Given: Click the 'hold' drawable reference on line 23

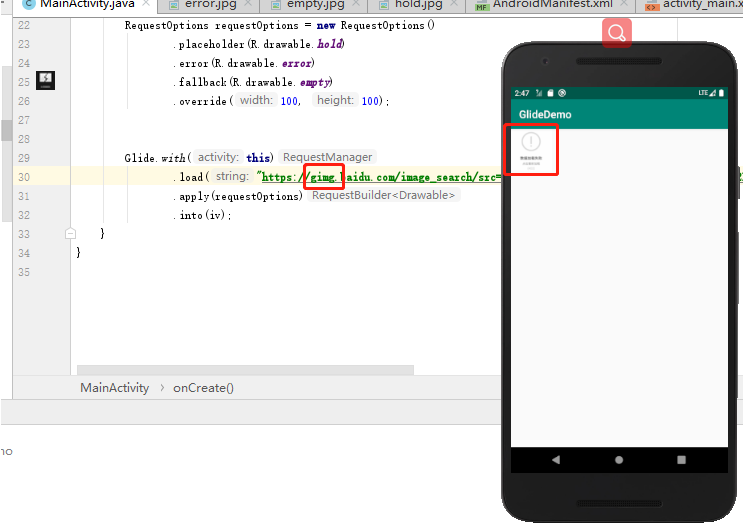Looking at the screenshot, I should [x=330, y=44].
